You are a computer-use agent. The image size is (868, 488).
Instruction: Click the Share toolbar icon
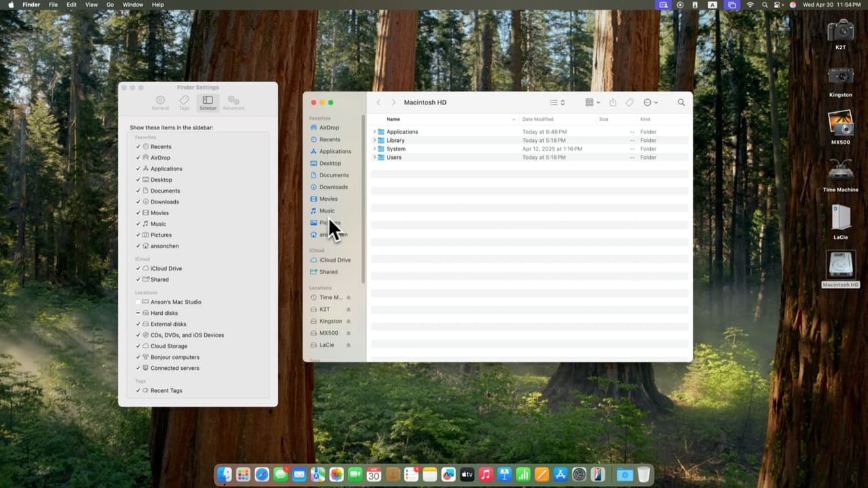click(613, 102)
